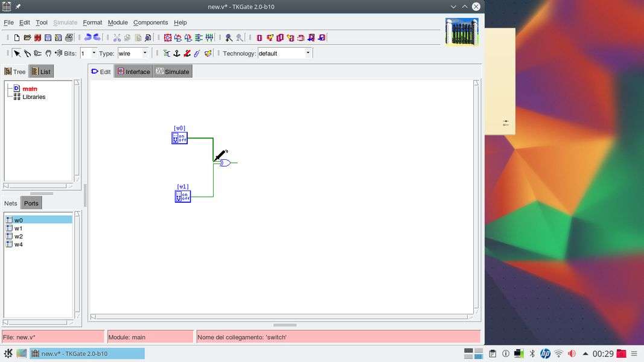Show the Ports tab

coord(31,203)
